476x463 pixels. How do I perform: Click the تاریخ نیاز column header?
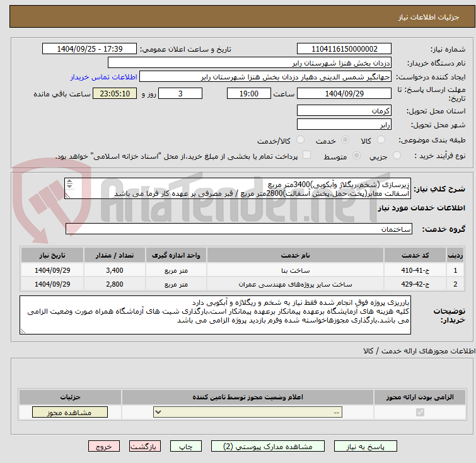tap(52, 255)
